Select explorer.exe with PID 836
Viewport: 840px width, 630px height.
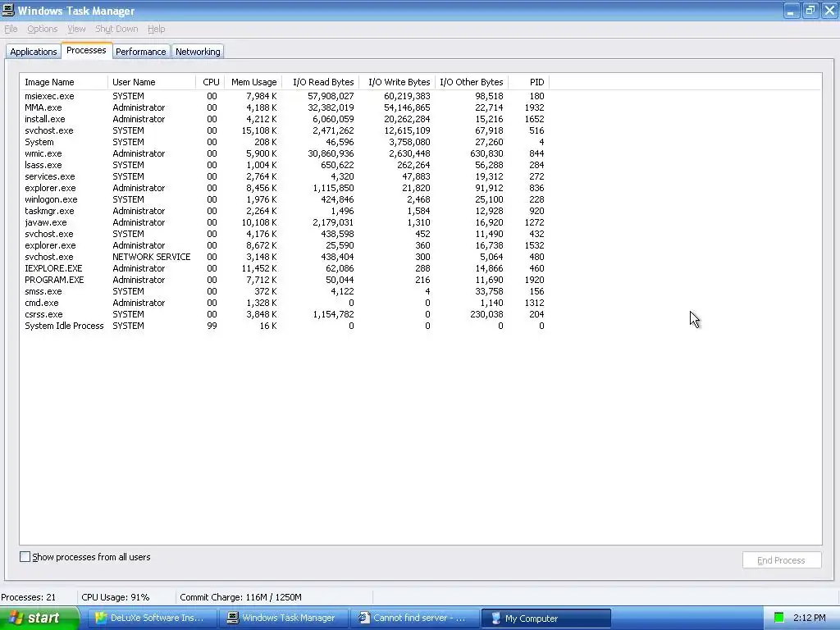[285, 188]
